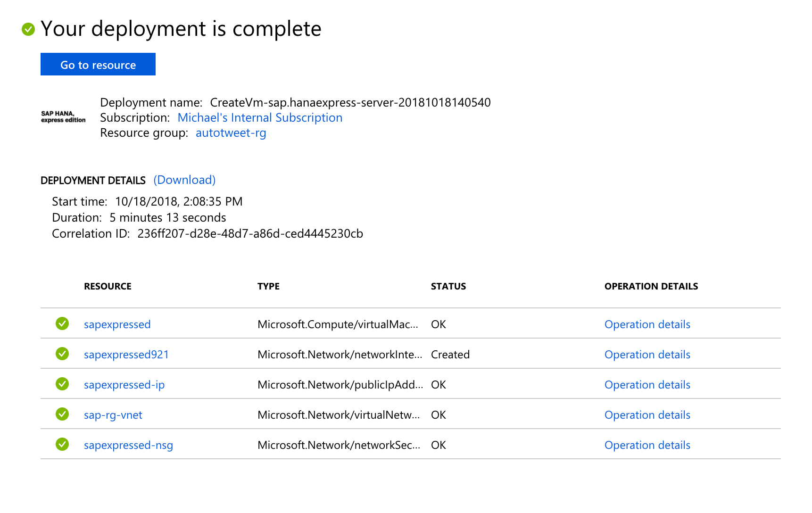812x513 pixels.
Task: Click the success icon beside sapexpressed
Action: click(x=62, y=323)
